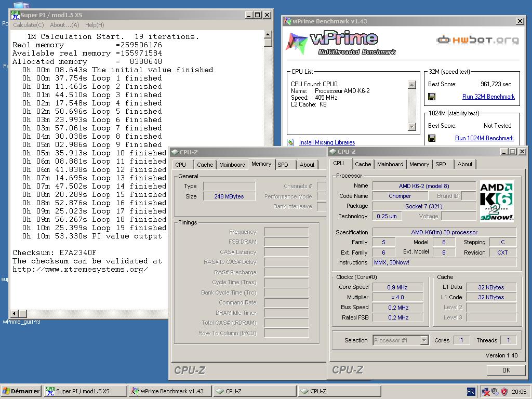Image resolution: width=532 pixels, height=399 pixels.
Task: Run the 1024M Benchmark link
Action: [484, 138]
